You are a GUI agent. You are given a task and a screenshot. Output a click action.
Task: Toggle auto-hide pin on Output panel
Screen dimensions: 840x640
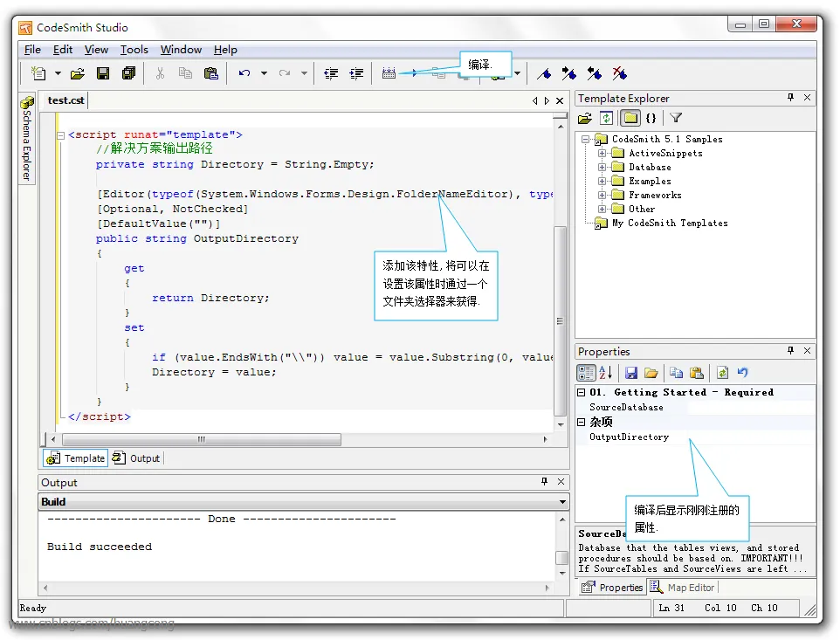[x=544, y=482]
